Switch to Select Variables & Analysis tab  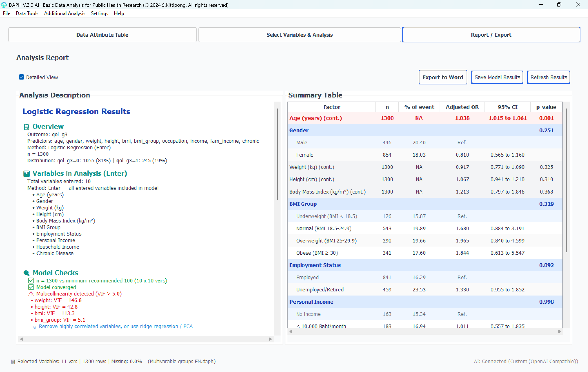click(x=299, y=35)
